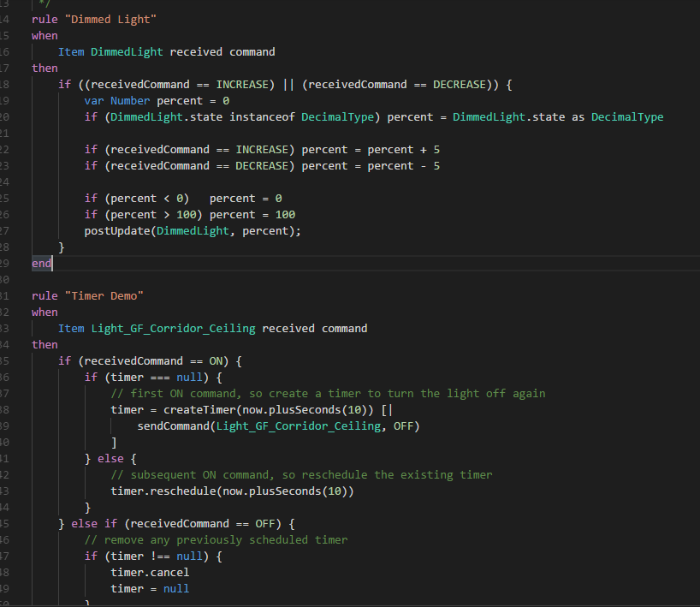Click the 'else if' on the receivedCommand == OFF line
This screenshot has height=607, width=700.
click(x=94, y=524)
